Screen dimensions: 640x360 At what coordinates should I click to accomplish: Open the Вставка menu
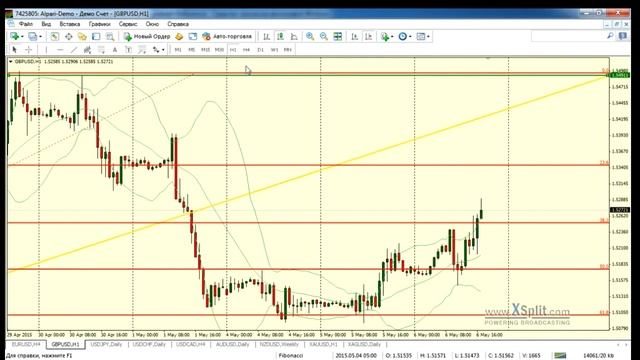[x=70, y=24]
